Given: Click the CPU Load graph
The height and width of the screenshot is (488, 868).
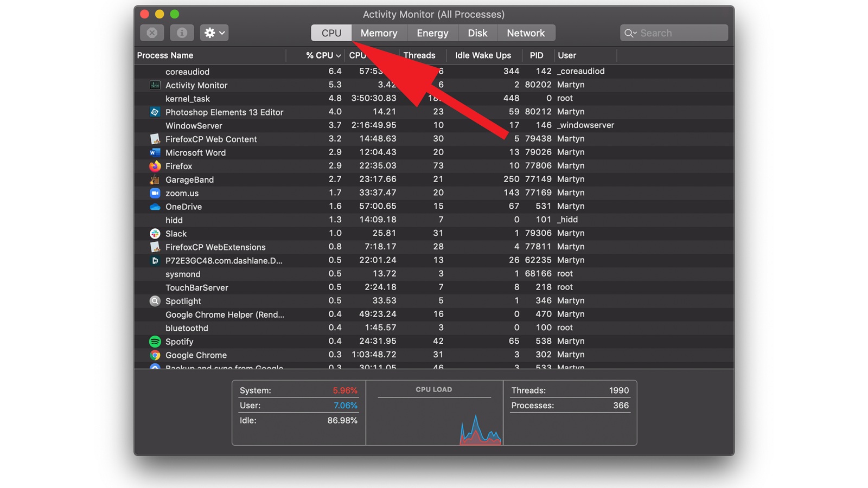Looking at the screenshot, I should pyautogui.click(x=434, y=420).
